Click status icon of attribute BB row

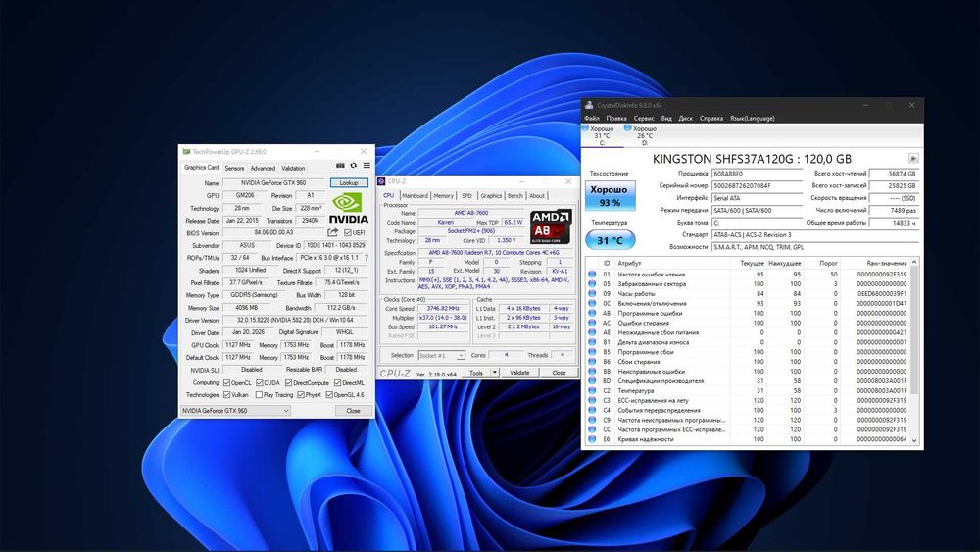click(x=592, y=372)
